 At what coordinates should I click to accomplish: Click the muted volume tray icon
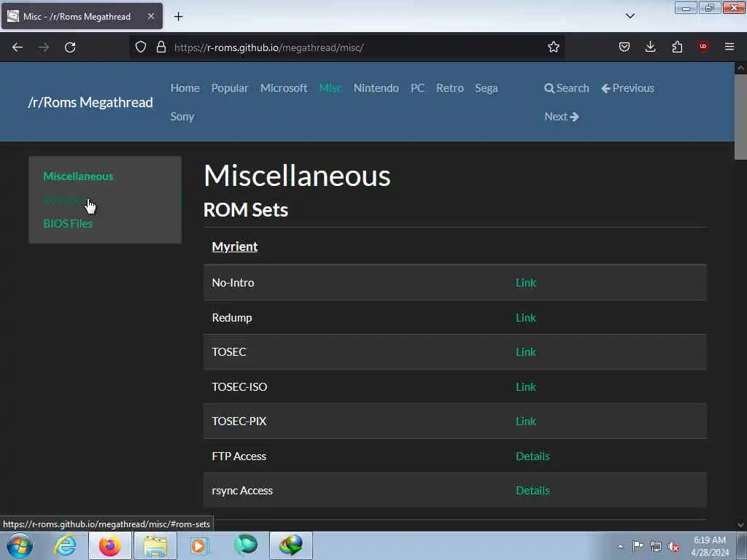[673, 547]
